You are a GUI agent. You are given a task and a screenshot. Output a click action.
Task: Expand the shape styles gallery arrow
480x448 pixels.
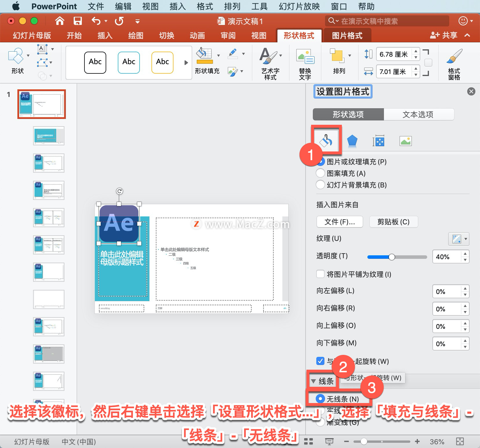coord(186,63)
